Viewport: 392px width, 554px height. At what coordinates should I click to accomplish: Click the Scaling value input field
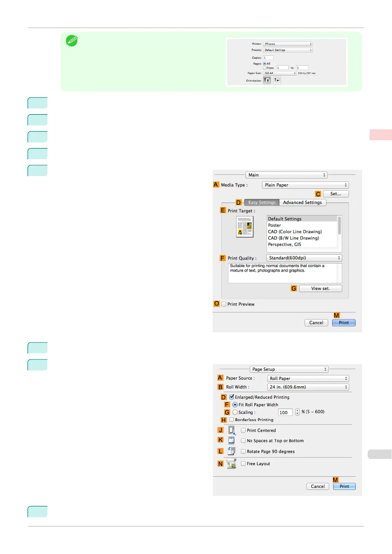coord(285,413)
